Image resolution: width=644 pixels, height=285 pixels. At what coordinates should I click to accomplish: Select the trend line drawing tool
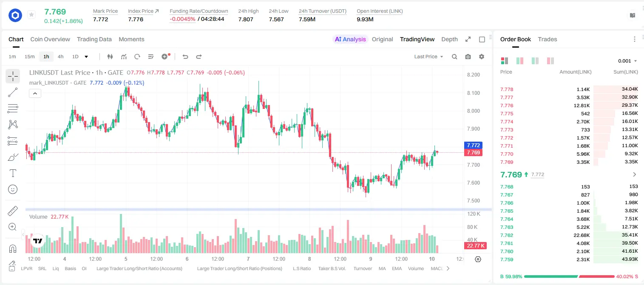pos(13,92)
